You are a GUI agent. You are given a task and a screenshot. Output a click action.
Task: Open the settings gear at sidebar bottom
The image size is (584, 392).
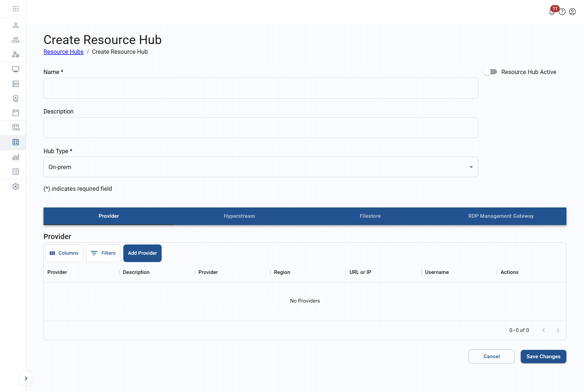click(x=15, y=186)
